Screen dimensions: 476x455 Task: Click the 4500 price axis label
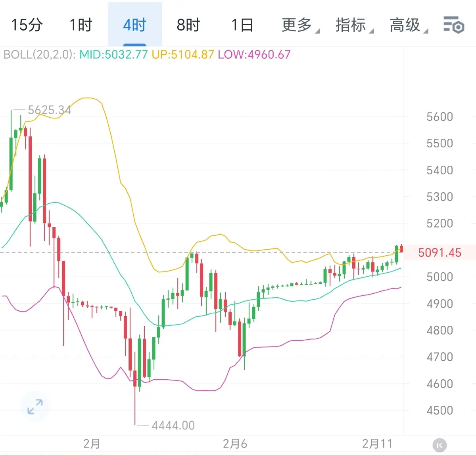(440, 410)
